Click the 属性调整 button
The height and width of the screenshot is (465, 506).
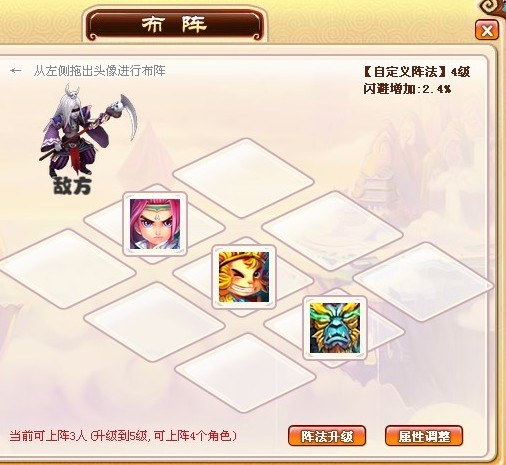point(424,436)
